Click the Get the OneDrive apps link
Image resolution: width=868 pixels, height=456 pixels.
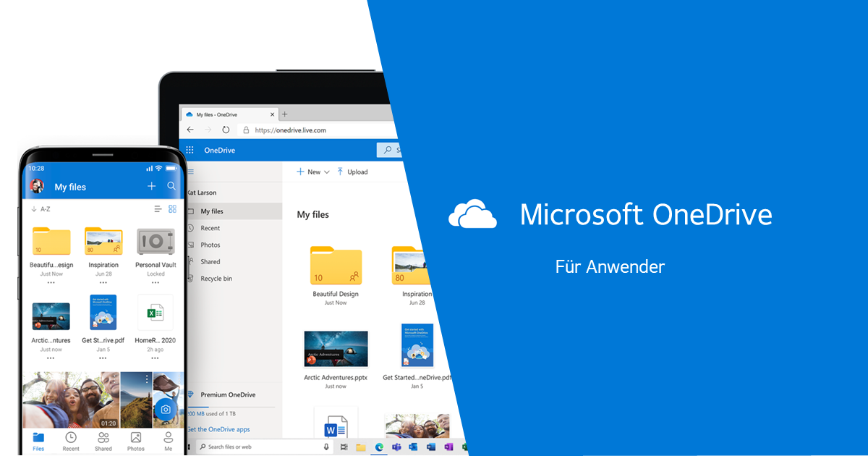point(218,429)
